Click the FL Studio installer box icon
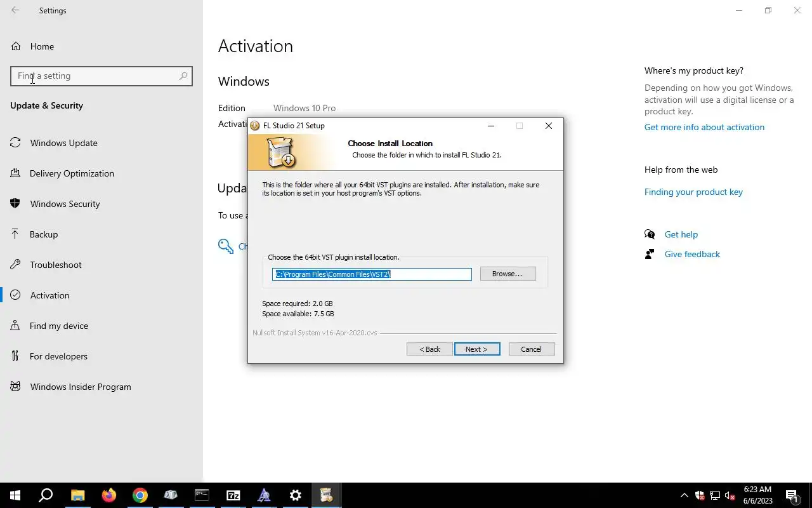This screenshot has height=508, width=812. [280, 153]
